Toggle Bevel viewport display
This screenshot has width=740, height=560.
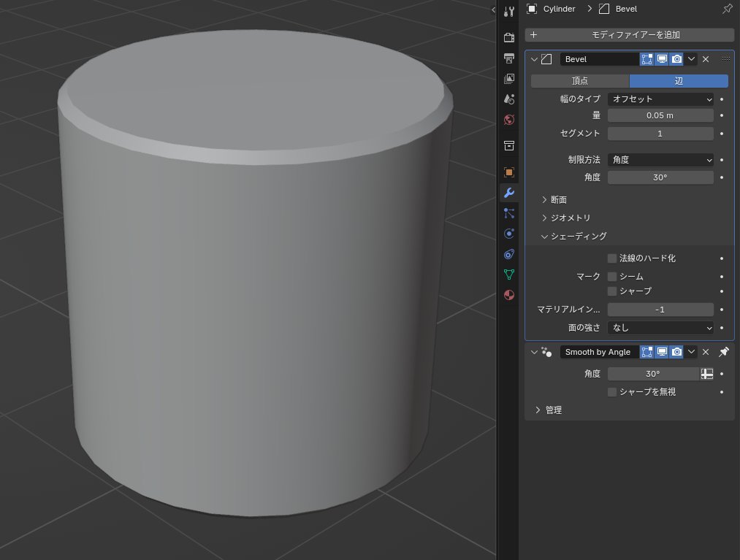coord(662,59)
